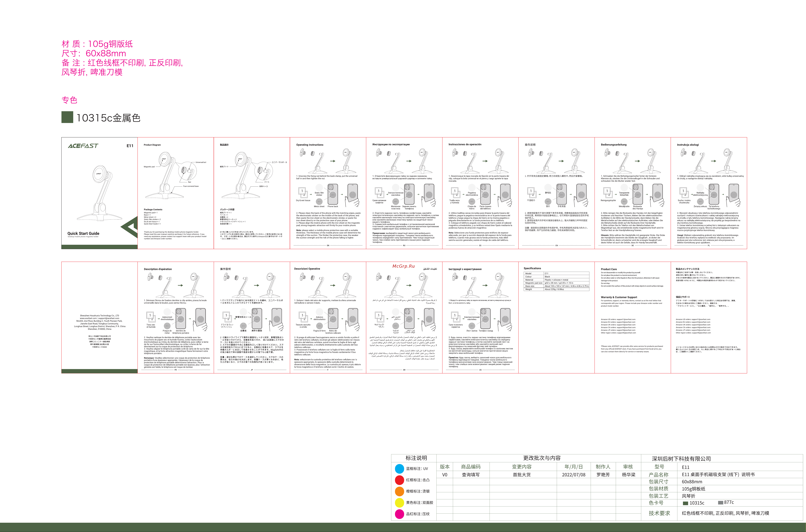
Task: Click the '罗艳芳' maker name cell
Action: (x=603, y=475)
